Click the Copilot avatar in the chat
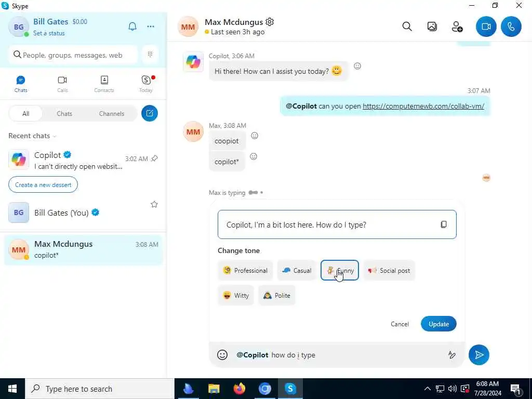Screen dimensions: 532x399 193,62
